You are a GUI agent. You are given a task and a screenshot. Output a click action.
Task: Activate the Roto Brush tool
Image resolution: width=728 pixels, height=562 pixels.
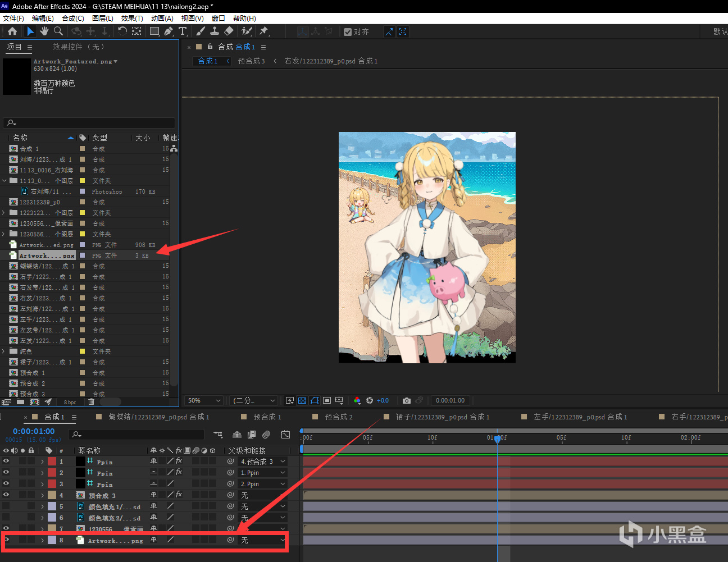click(247, 31)
